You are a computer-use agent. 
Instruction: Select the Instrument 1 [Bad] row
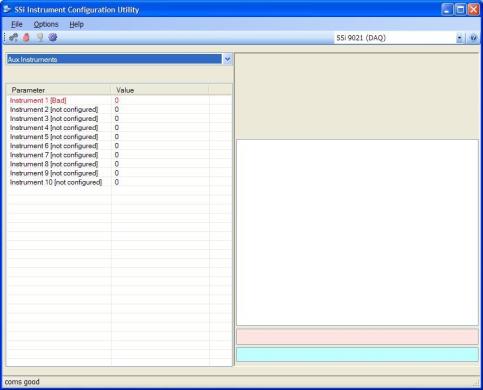(119, 100)
